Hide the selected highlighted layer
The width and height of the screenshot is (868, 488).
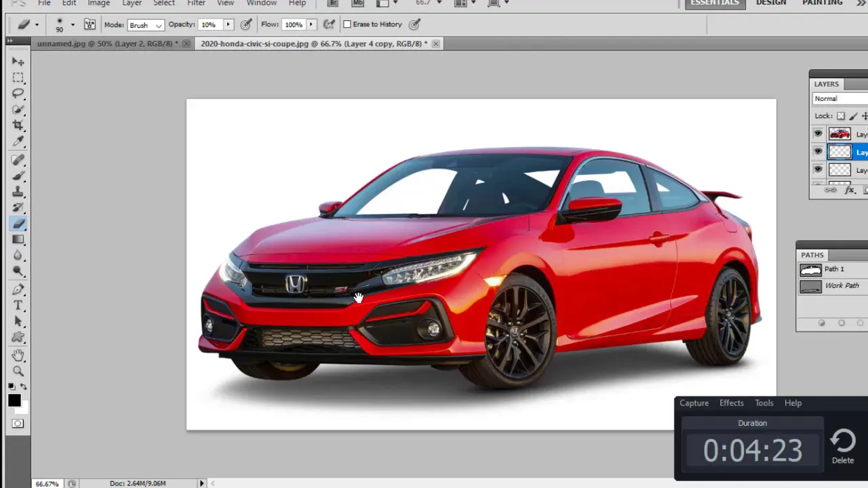818,152
